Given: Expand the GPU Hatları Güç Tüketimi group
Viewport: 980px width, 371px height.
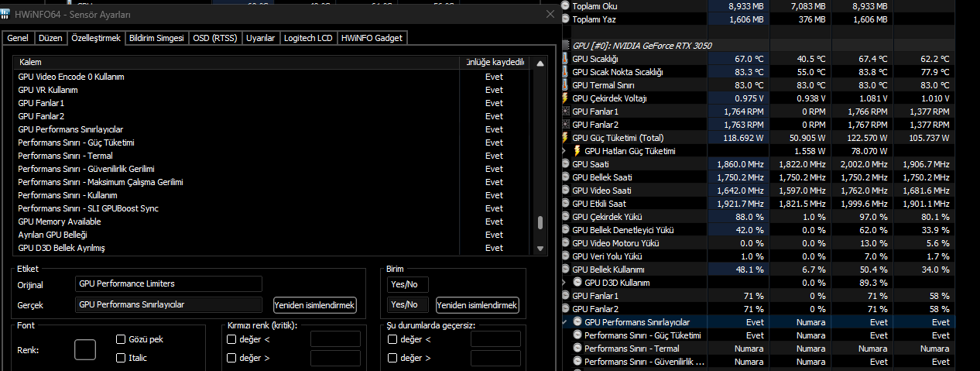Looking at the screenshot, I should point(564,151).
